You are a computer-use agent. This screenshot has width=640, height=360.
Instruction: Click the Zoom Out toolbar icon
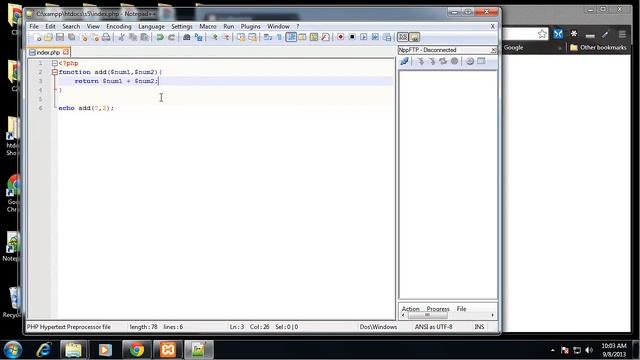[225, 38]
